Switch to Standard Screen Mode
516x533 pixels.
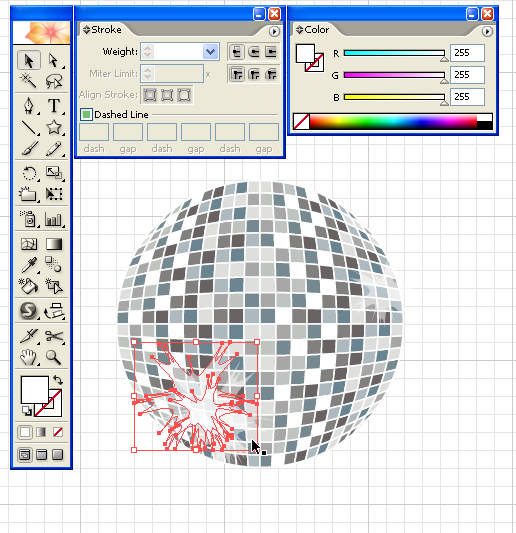pyautogui.click(x=25, y=454)
